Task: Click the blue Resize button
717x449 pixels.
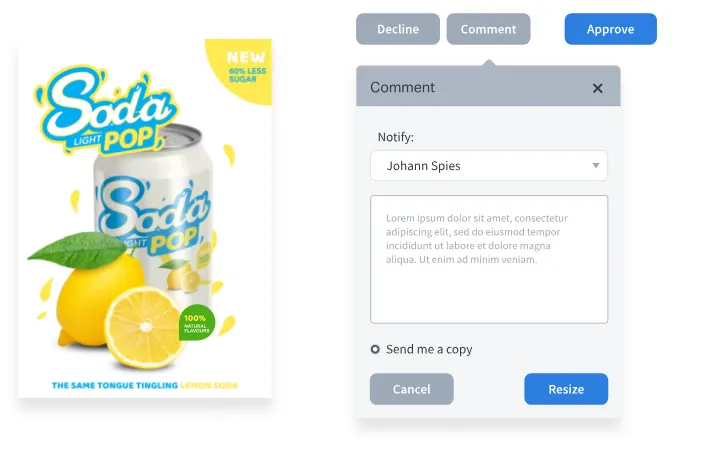Action: pos(566,389)
